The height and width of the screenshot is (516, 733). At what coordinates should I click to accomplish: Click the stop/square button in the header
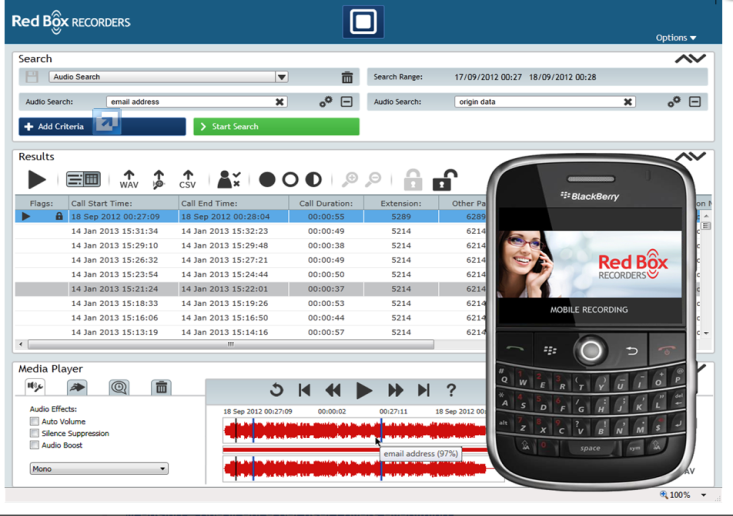tap(363, 22)
